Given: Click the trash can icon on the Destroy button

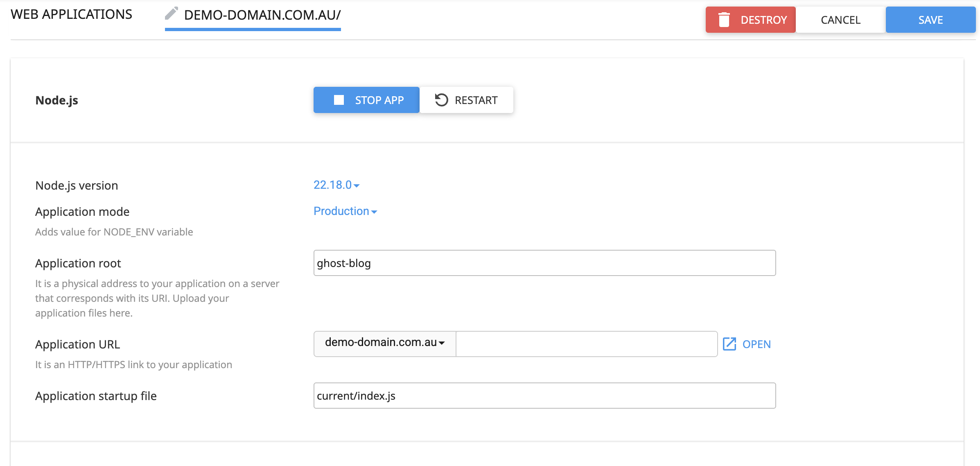Looking at the screenshot, I should [x=724, y=20].
